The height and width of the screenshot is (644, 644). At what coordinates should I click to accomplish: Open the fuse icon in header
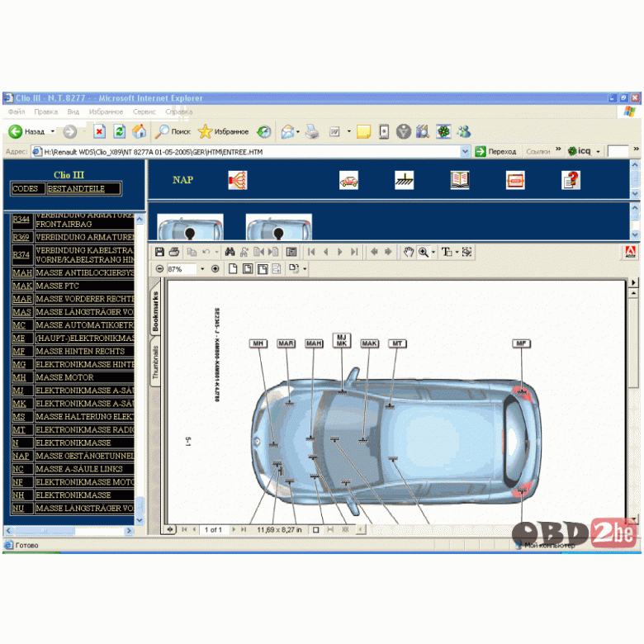[515, 180]
